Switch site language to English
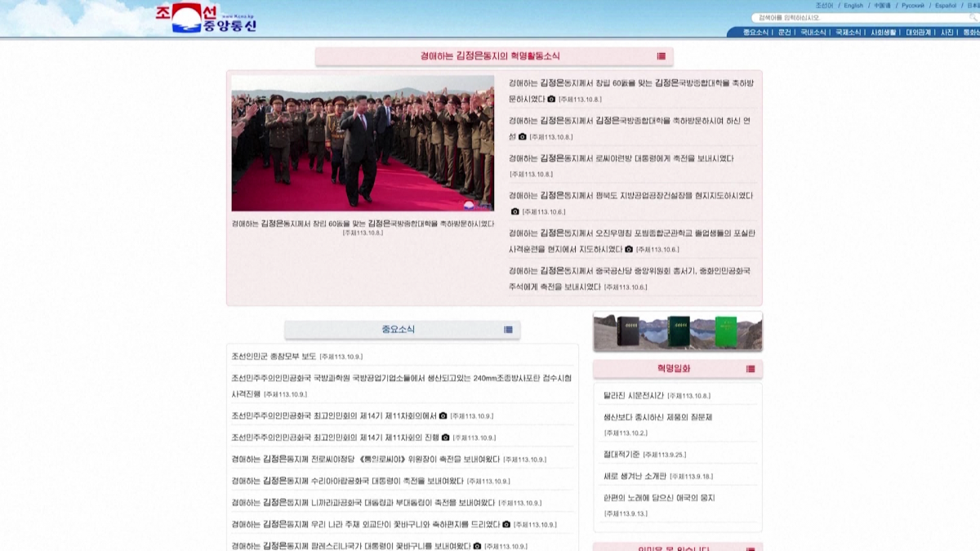The width and height of the screenshot is (980, 551). (x=853, y=6)
